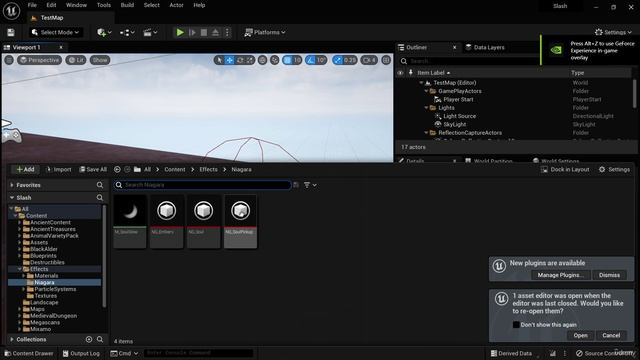Open the Perspective view mode dropdown
This screenshot has height=360, width=640.
[39, 60]
